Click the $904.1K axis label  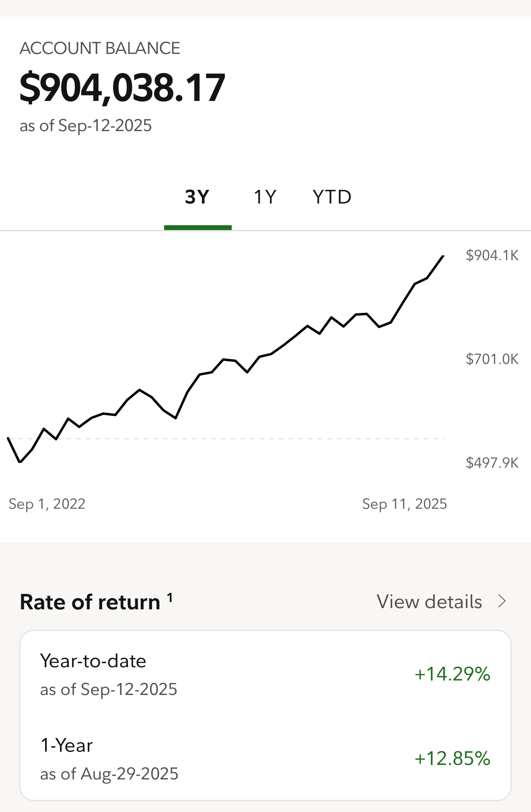[x=492, y=255]
